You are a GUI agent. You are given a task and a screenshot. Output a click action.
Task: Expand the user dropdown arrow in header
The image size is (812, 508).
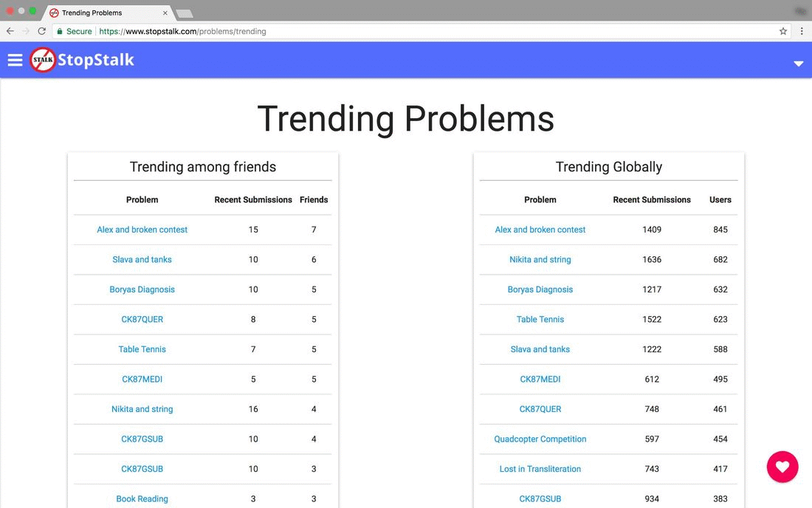[798, 63]
